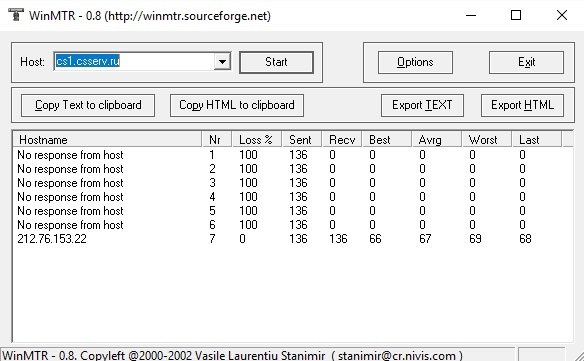The image size is (584, 361).
Task: Click the Loss value 100 in row 1
Action: coord(248,155)
